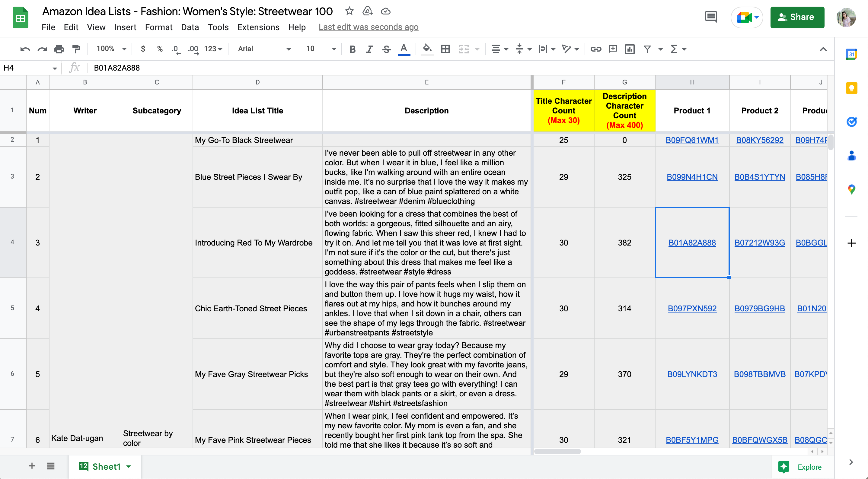
Task: Click the Explore button
Action: [x=801, y=467]
